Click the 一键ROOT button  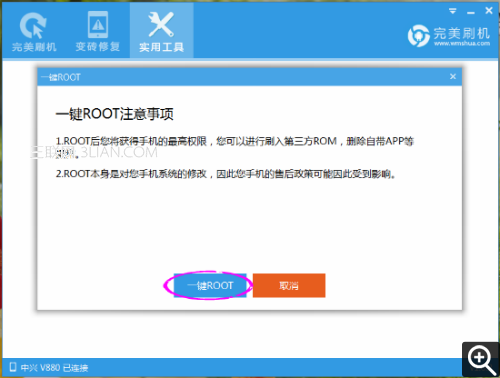[x=210, y=285]
